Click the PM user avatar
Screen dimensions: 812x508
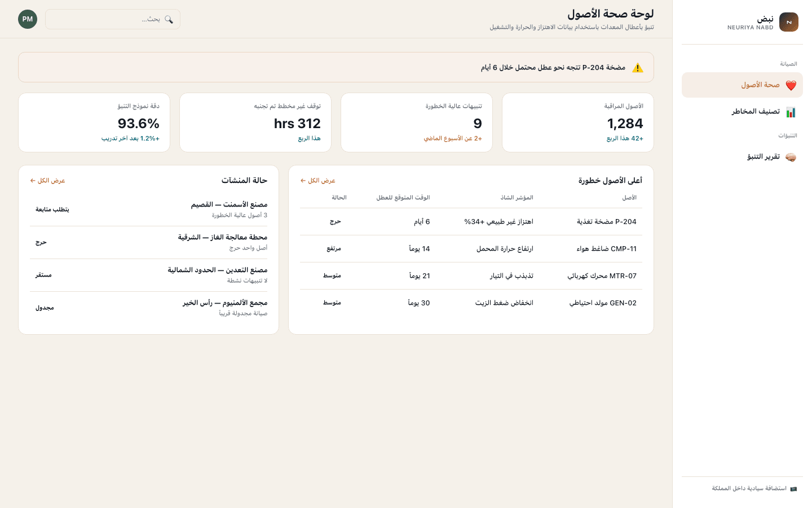coord(28,19)
